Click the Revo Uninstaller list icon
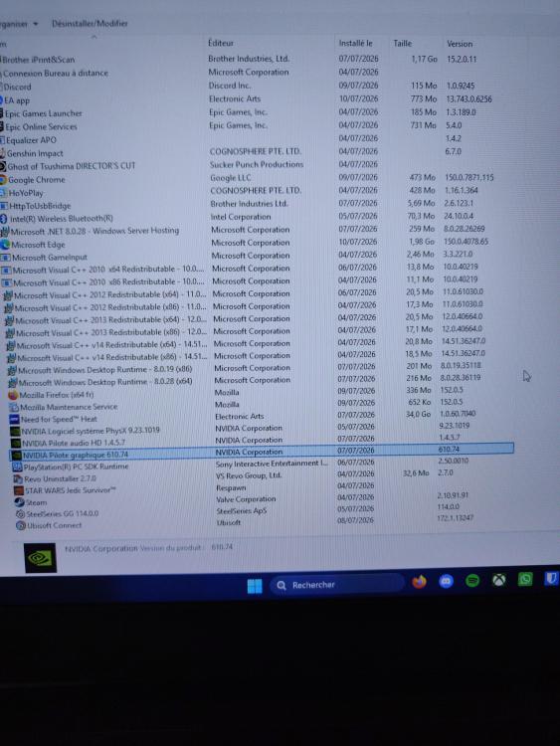Image resolution: width=560 pixels, height=746 pixels. tap(18, 478)
